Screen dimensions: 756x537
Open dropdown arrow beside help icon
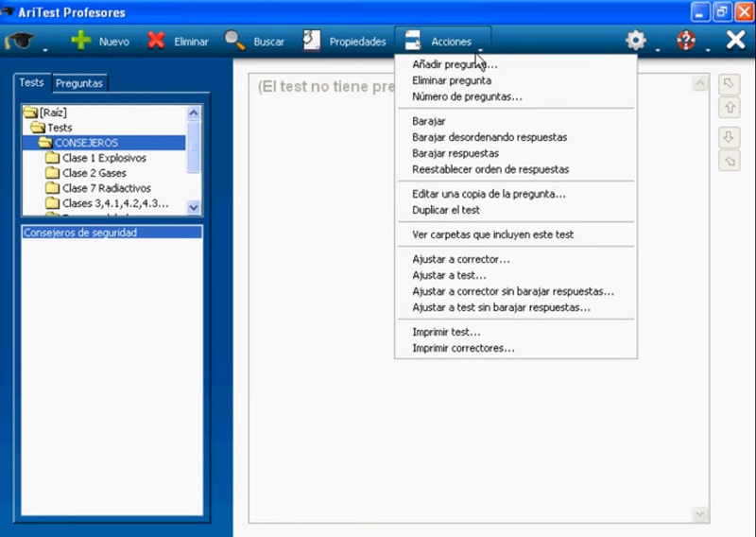pos(708,50)
